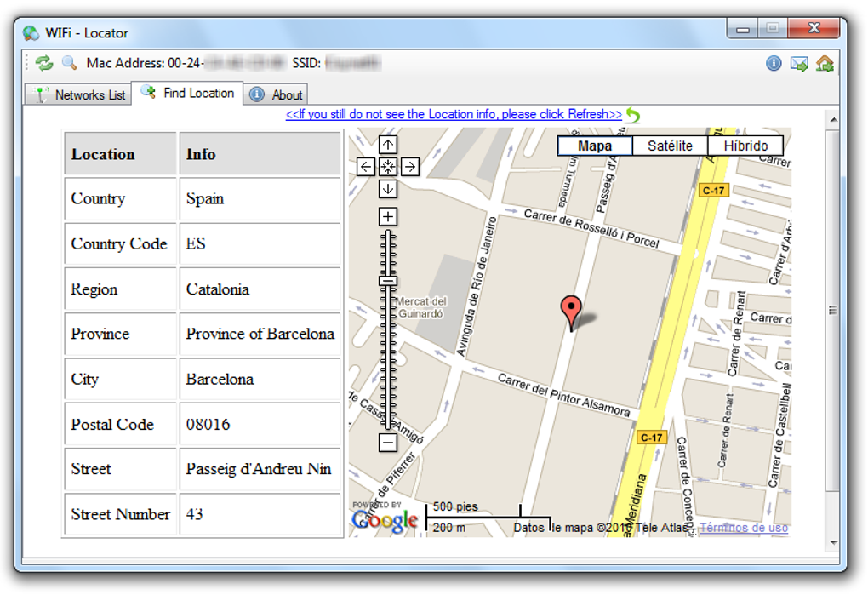Click the 'Postal Code' label cell
868x595 pixels.
tap(120, 425)
